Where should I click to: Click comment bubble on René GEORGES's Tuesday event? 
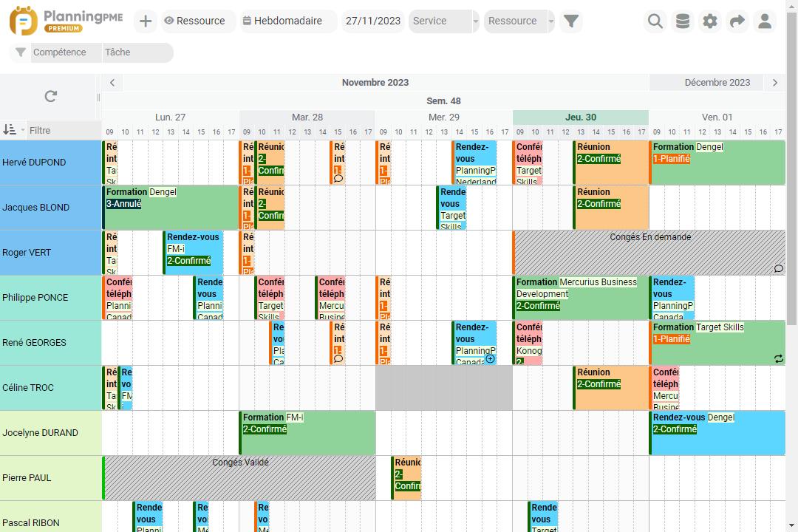coord(338,359)
